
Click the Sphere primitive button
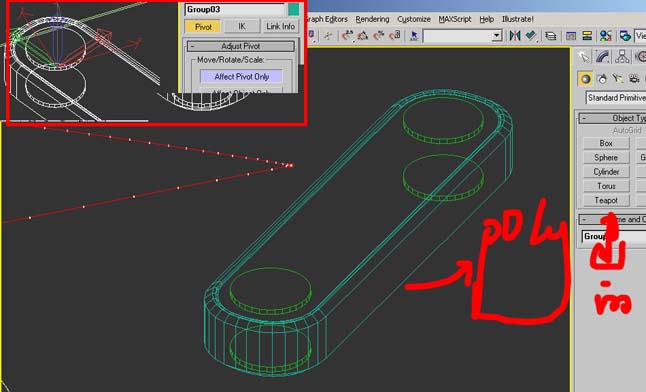click(606, 157)
